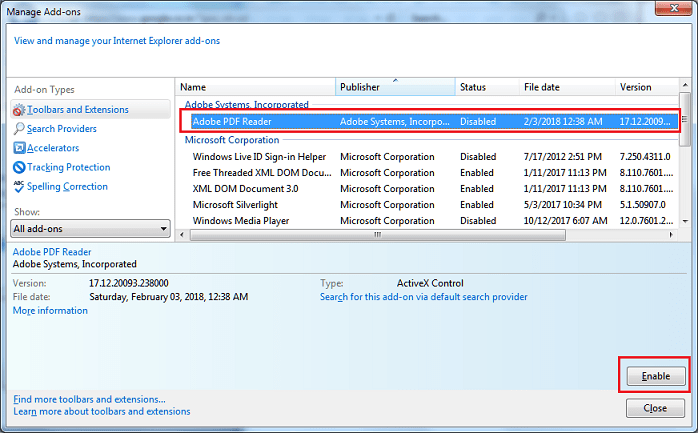Click the horizontal scrollbar right arrow
698x433 pixels.
pyautogui.click(x=671, y=235)
